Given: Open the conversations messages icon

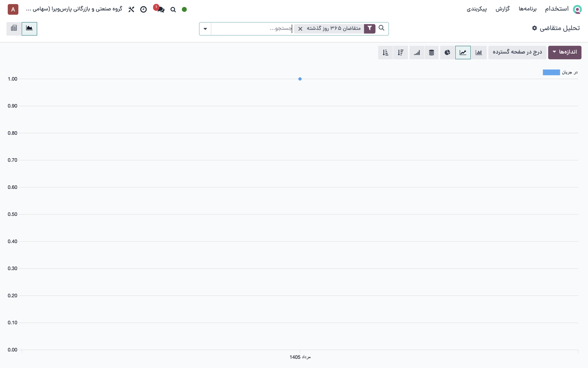Looking at the screenshot, I should tap(160, 9).
